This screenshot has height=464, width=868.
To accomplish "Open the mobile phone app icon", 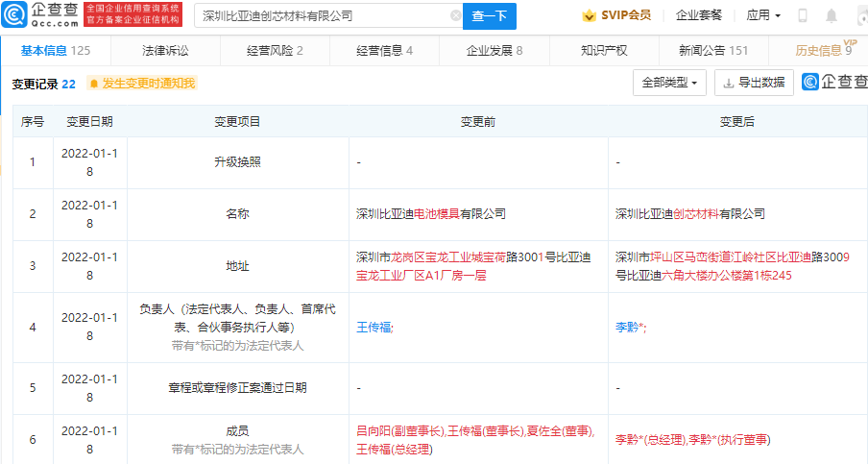I will tap(802, 15).
